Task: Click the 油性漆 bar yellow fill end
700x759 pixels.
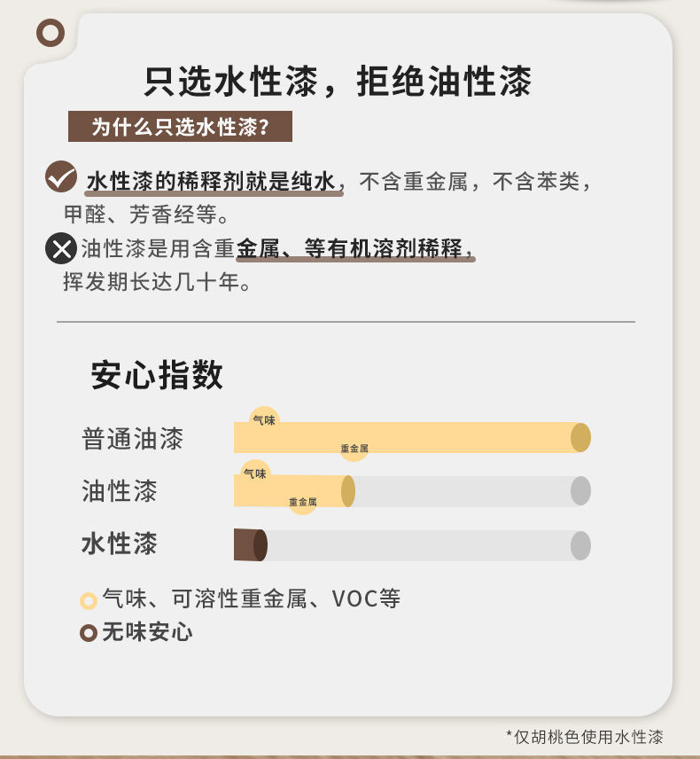Action: point(348,491)
